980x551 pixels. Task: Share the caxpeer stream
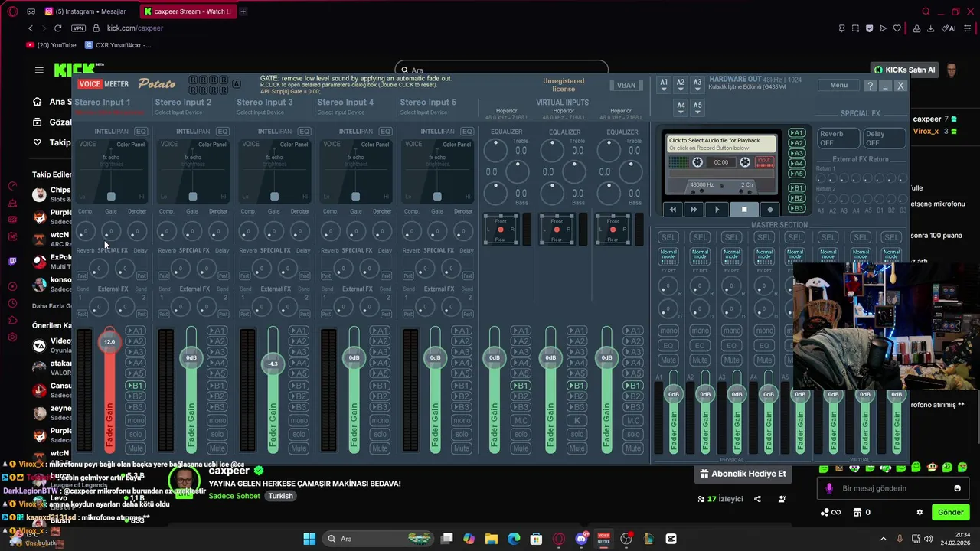(757, 499)
